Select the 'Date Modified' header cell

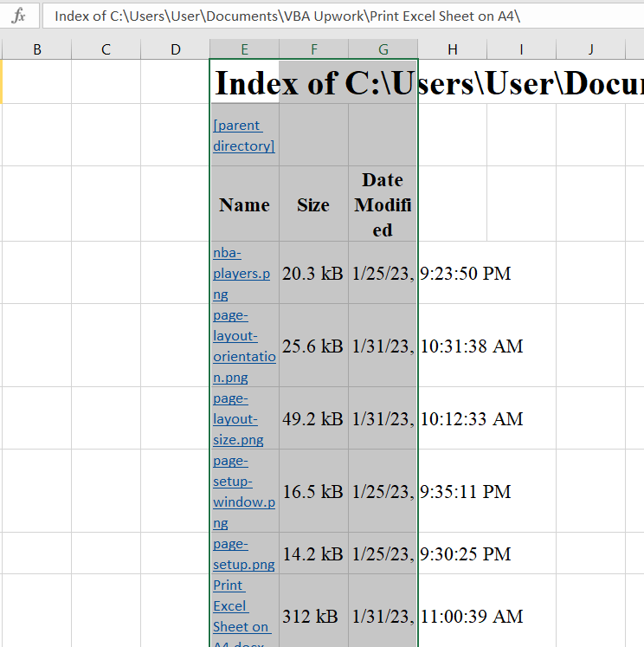click(383, 204)
